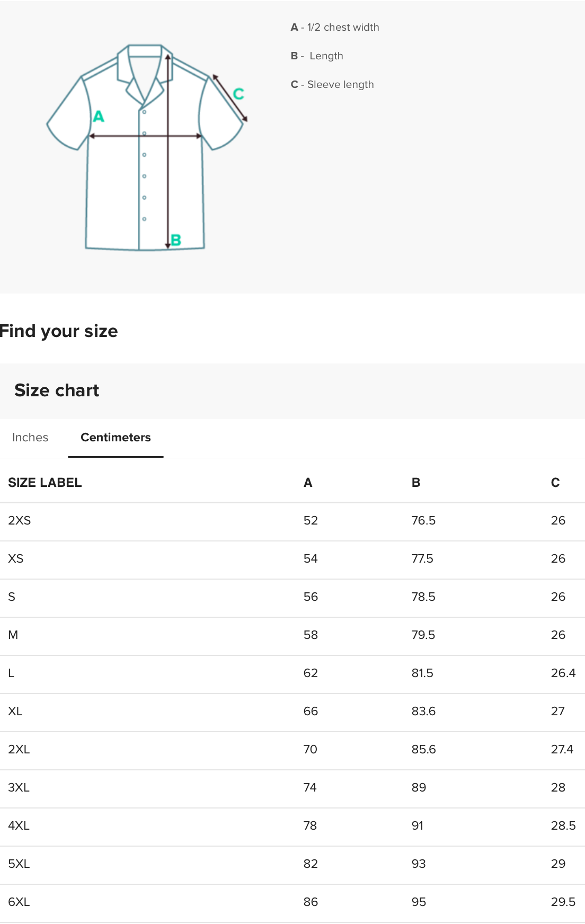Click the M size label
The width and height of the screenshot is (585, 924).
pos(13,635)
